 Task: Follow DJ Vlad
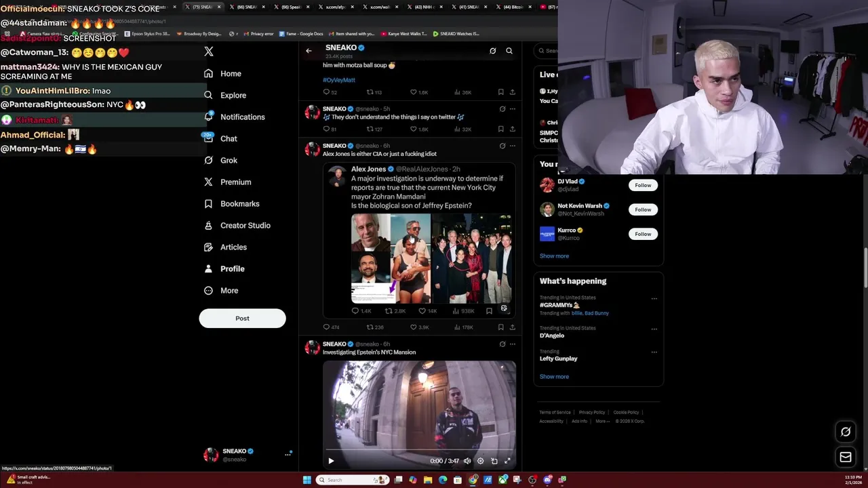coord(643,185)
